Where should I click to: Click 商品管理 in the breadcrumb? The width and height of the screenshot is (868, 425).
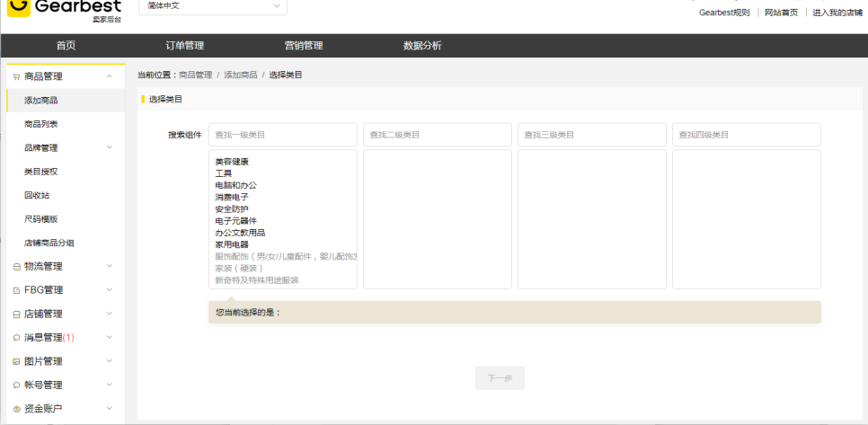(x=196, y=75)
